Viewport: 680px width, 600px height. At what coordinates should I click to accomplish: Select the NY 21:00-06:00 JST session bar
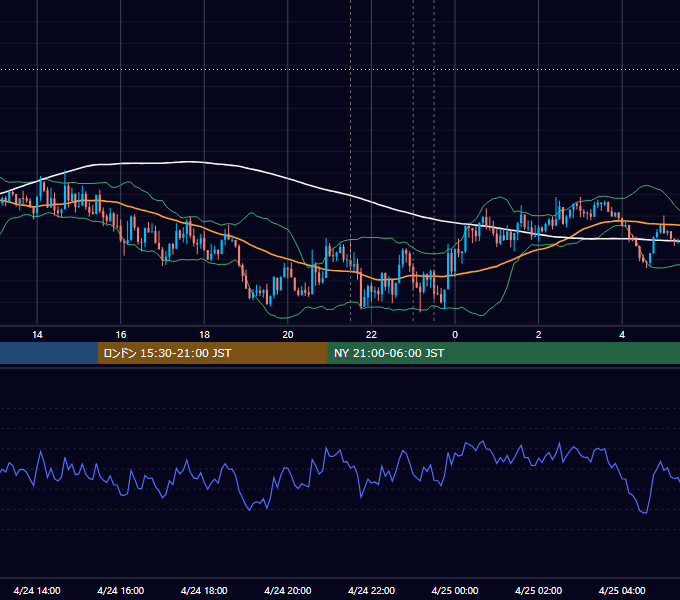[x=503, y=353]
